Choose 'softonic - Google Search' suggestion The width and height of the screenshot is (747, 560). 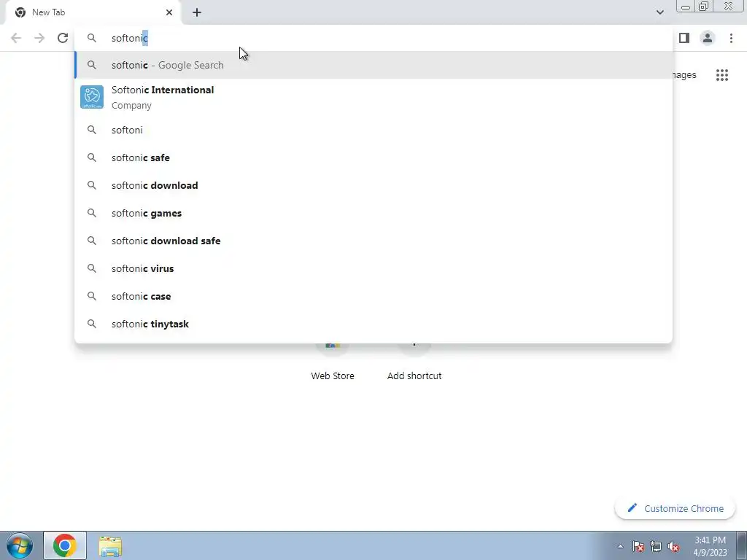pos(373,65)
